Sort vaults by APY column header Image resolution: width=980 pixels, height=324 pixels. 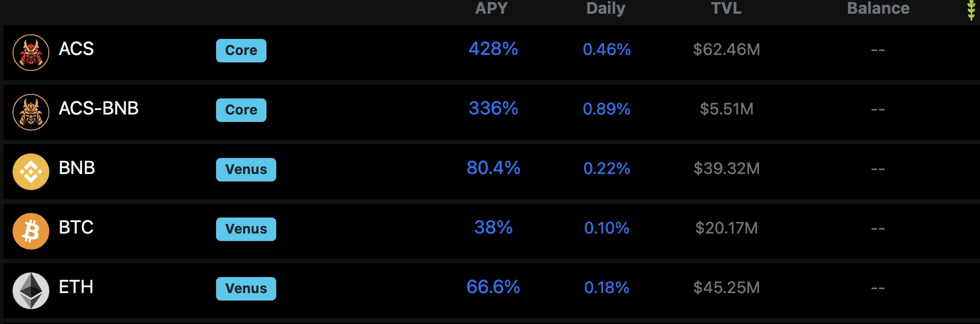(491, 9)
